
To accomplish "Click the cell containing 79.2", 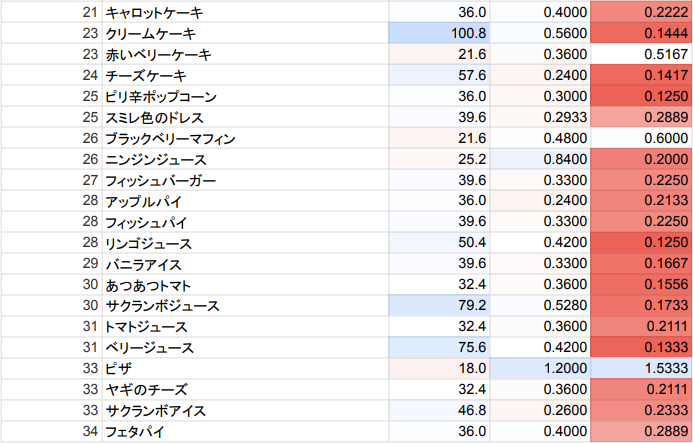I will [440, 305].
